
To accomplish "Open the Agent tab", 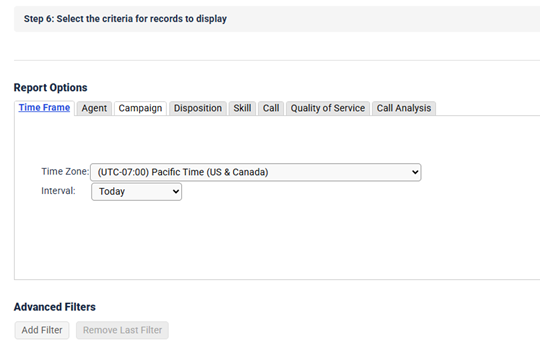I will click(94, 108).
